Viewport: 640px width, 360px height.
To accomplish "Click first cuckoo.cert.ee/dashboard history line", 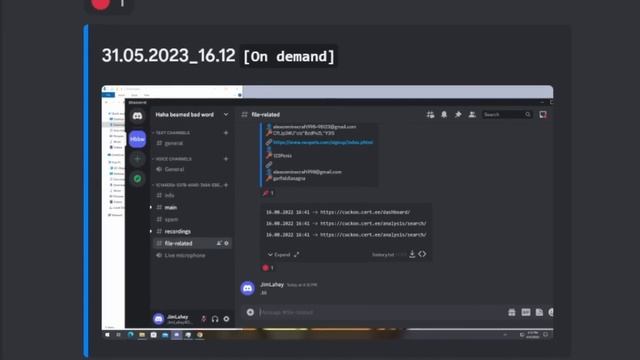I will [338, 212].
